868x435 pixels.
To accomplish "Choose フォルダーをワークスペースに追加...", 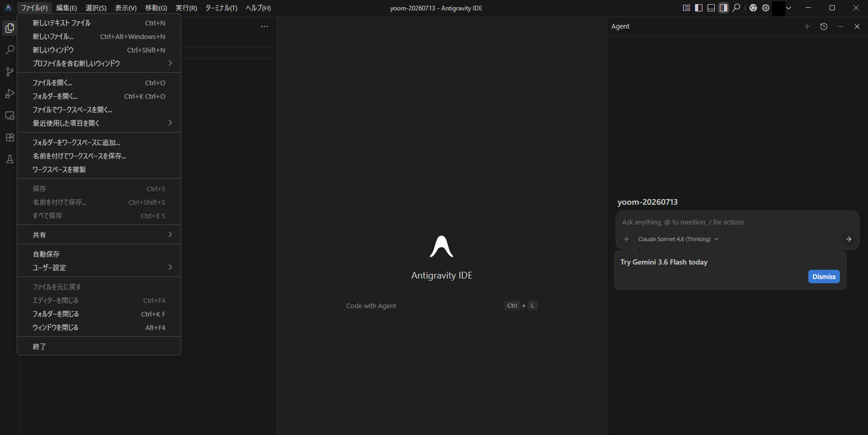I will tap(99, 142).
